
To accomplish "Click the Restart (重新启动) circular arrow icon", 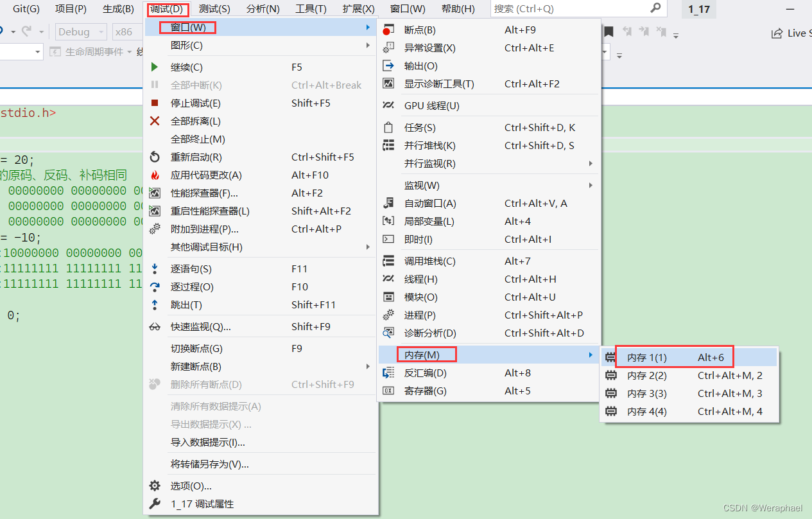I will click(x=155, y=157).
